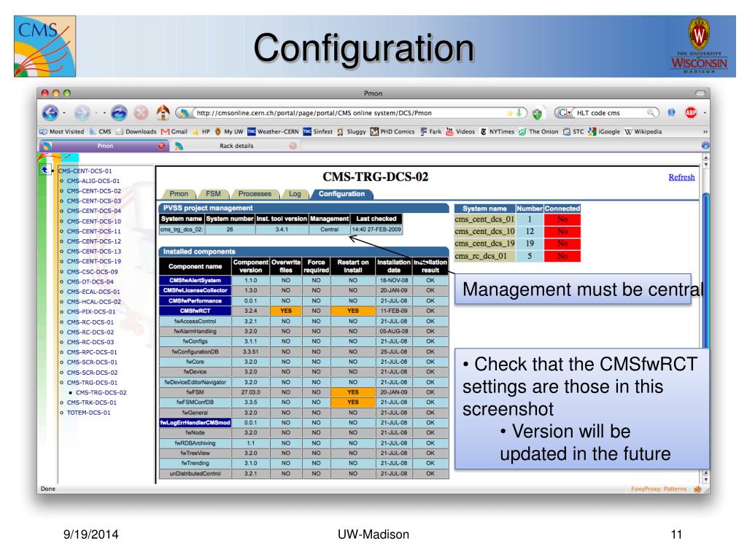Open the Log page tab
Screen dimensions: 747x560
[295, 194]
